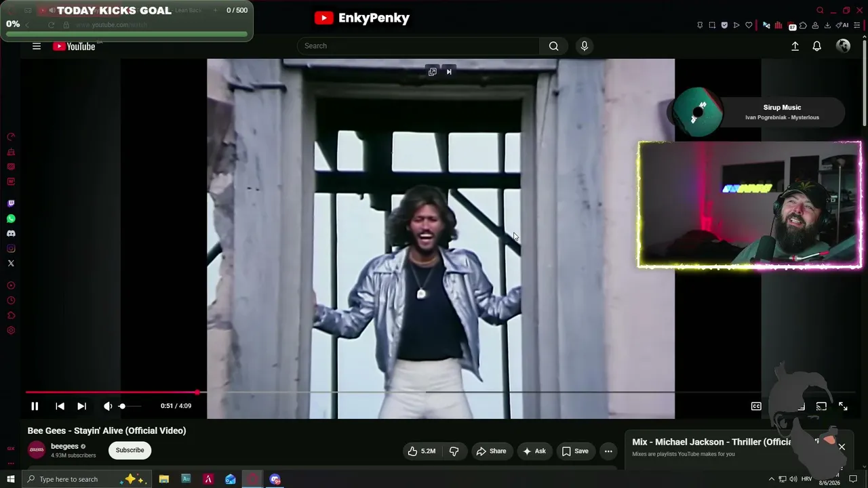Viewport: 868px width, 488px height.
Task: Open Instagram in the browser sidebar
Action: (x=11, y=248)
